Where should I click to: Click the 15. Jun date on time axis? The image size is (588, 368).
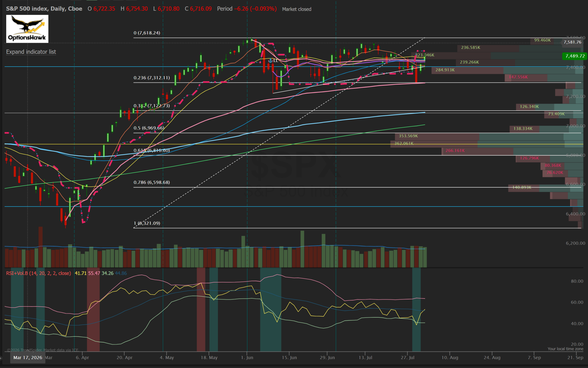click(x=289, y=357)
